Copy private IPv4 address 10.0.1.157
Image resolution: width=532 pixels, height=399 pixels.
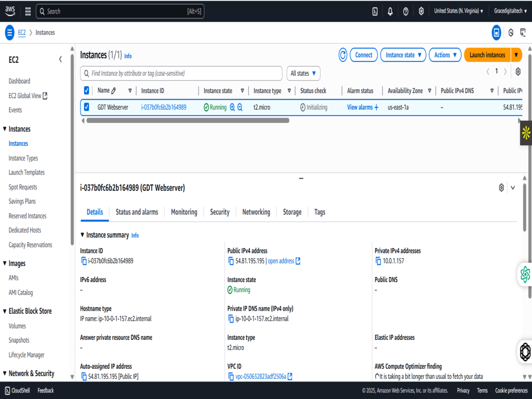[x=378, y=261]
